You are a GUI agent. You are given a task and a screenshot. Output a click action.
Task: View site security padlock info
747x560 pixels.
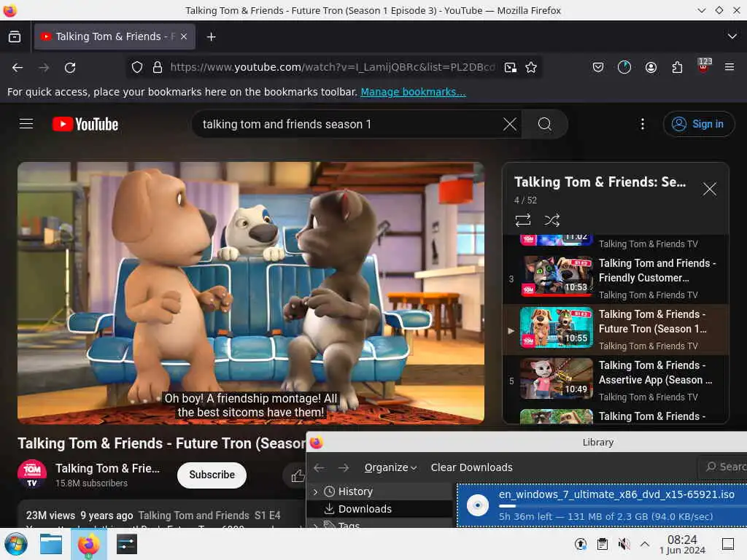[x=158, y=68]
